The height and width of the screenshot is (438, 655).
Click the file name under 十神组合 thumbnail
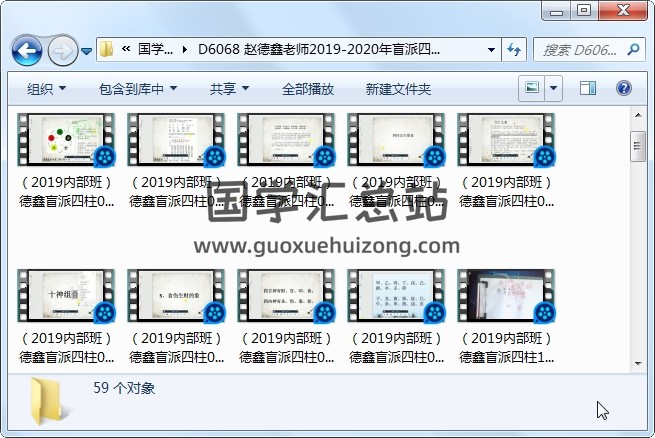click(x=66, y=347)
